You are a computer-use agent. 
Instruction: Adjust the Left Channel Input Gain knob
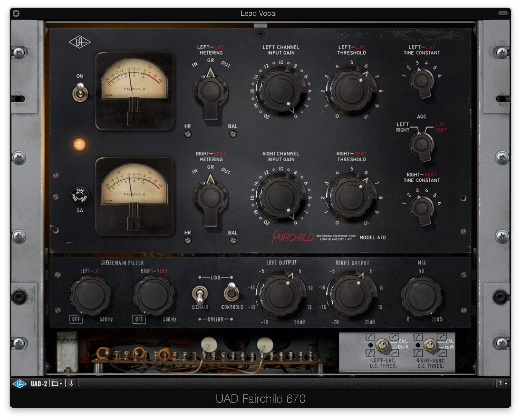point(281,91)
